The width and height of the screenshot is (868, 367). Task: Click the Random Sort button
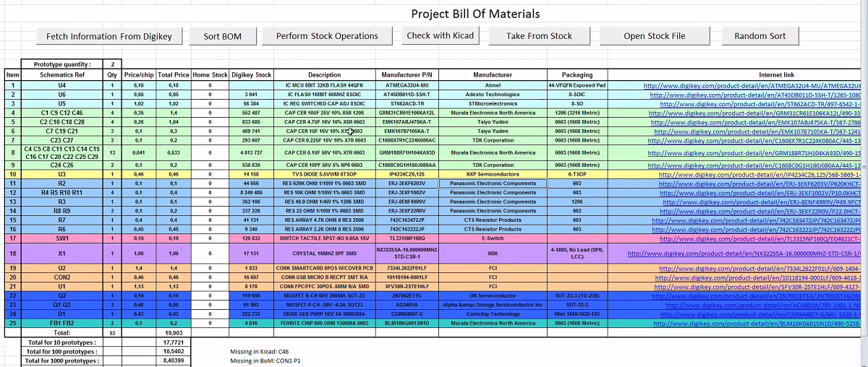point(759,36)
